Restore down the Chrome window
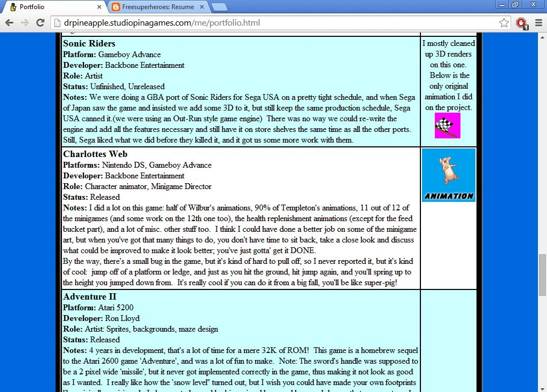The image size is (547, 392). [515, 5]
